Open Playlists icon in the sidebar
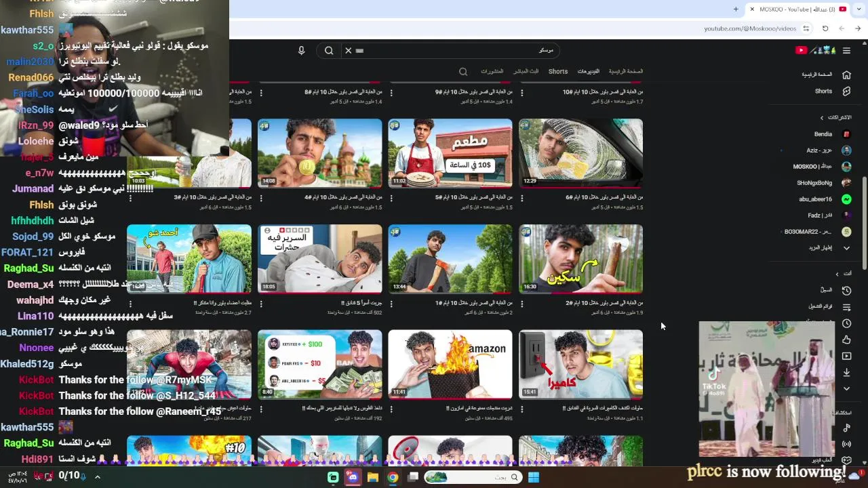 click(846, 307)
